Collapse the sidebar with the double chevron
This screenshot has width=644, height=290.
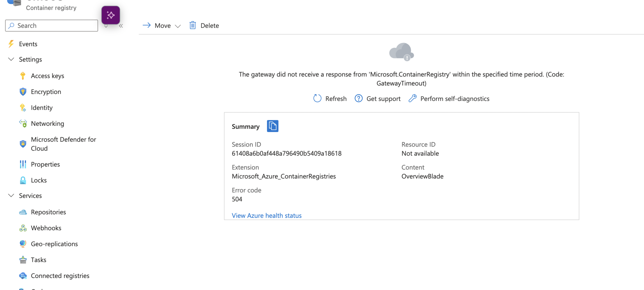[121, 26]
